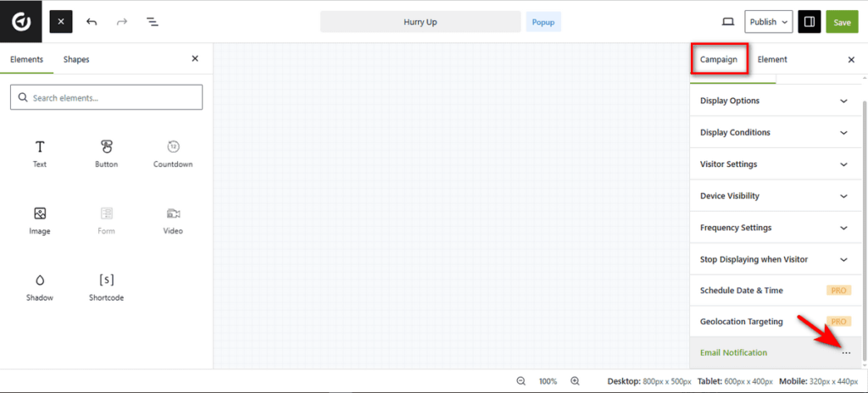The image size is (868, 393).
Task: Open the layers list view icon
Action: pyautogui.click(x=153, y=22)
